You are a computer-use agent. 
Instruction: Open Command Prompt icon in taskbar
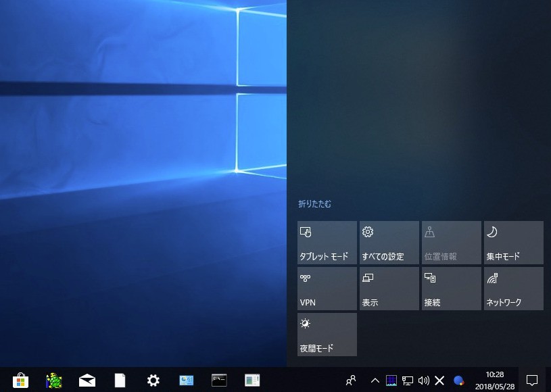tap(219, 381)
